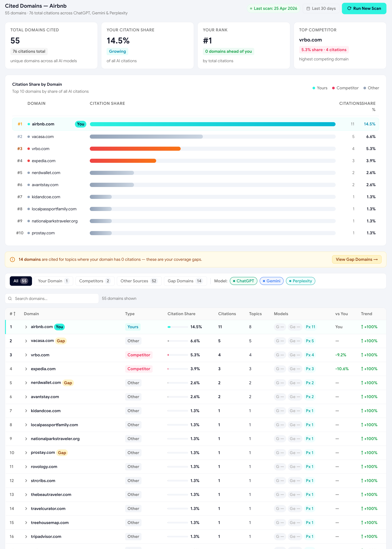This screenshot has width=392, height=549.
Task: Click the Ge model chip in the rovology.com row
Action: 295,467
